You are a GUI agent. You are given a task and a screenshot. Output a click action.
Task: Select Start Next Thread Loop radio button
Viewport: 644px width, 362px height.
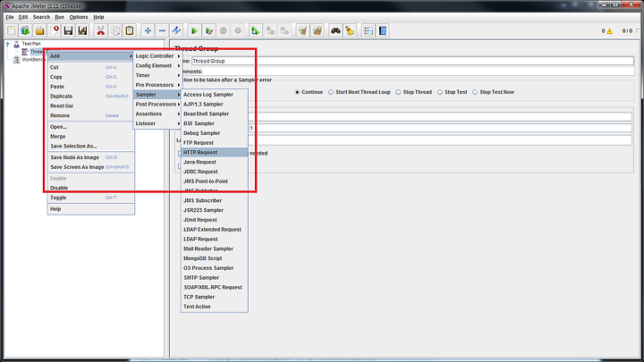tap(331, 92)
